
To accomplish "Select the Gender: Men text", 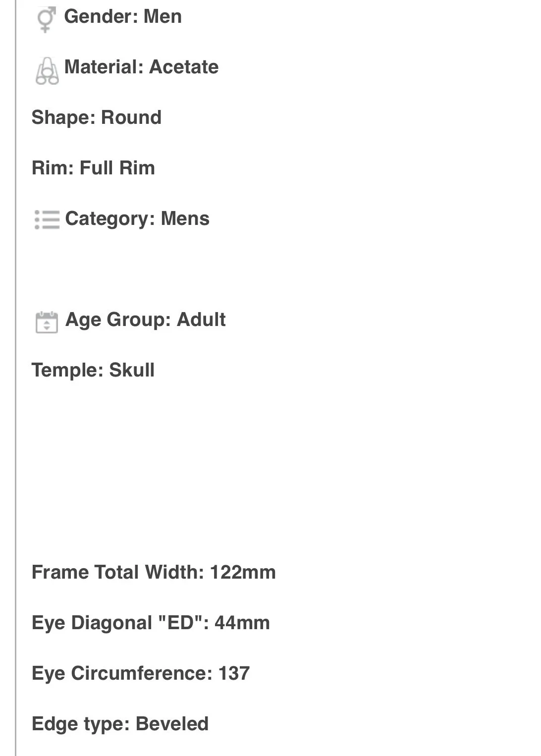I will click(123, 16).
